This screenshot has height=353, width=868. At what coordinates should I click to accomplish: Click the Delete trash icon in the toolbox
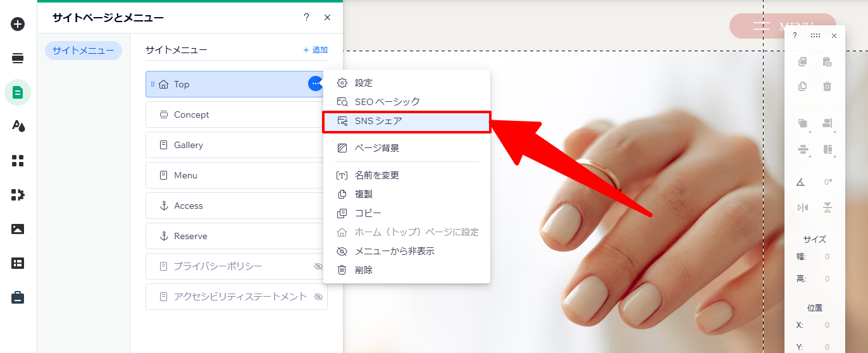pyautogui.click(x=827, y=87)
